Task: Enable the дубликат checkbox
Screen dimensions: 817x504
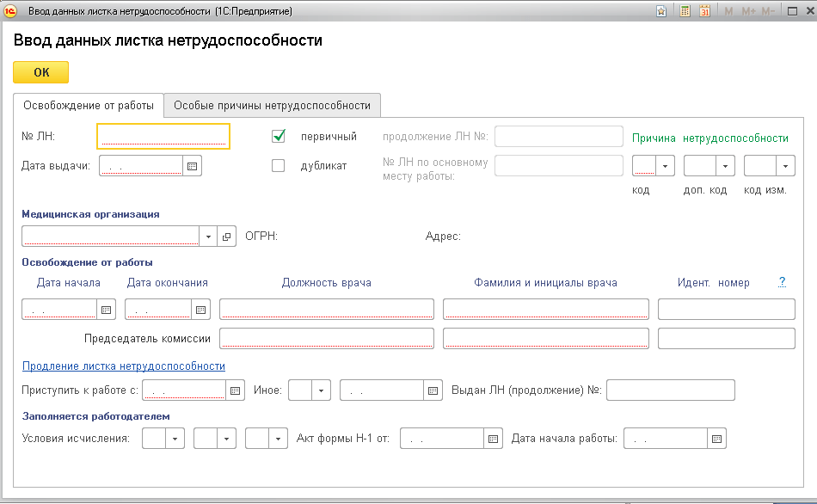Action: pyautogui.click(x=278, y=166)
